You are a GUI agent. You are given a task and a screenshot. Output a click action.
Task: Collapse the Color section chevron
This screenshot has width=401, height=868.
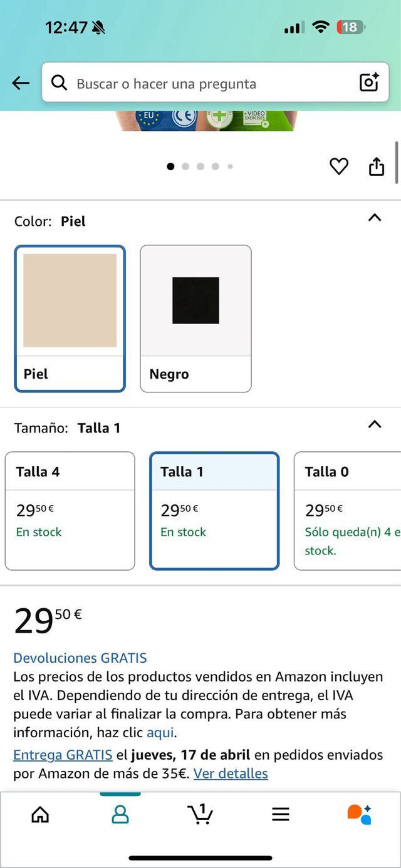[374, 218]
